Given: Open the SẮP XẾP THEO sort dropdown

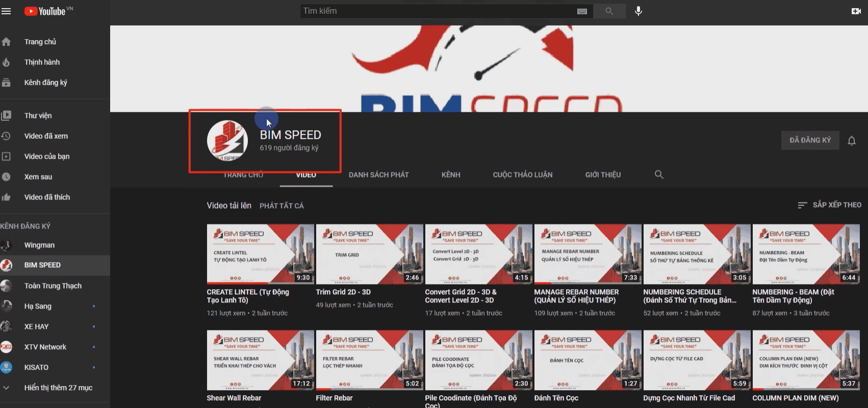Looking at the screenshot, I should [830, 205].
